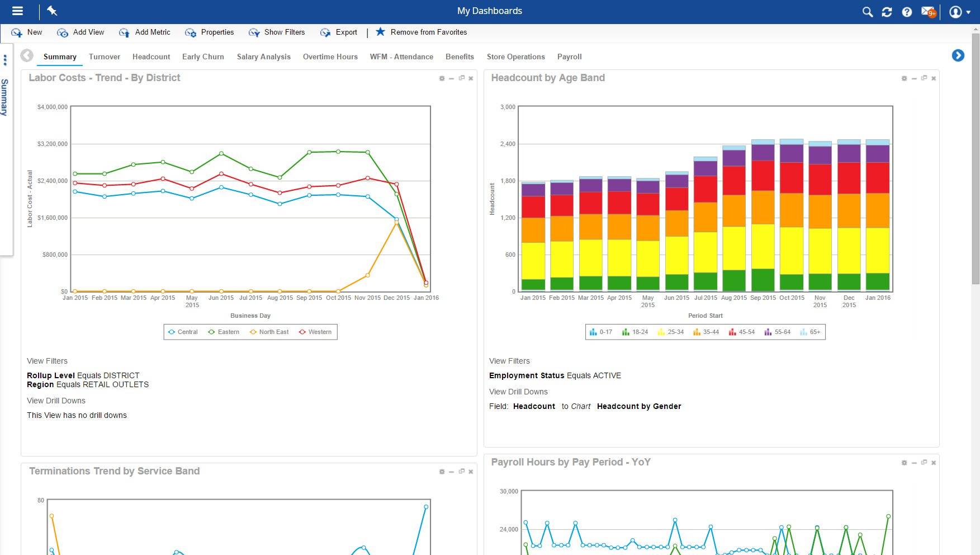Pop out the Headcount by Age Band widget
The image size is (980, 555).
tap(924, 79)
